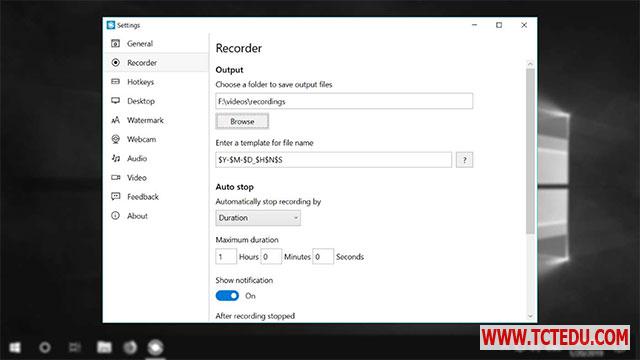Maximize the Settings window
The width and height of the screenshot is (640, 360).
coord(499,25)
